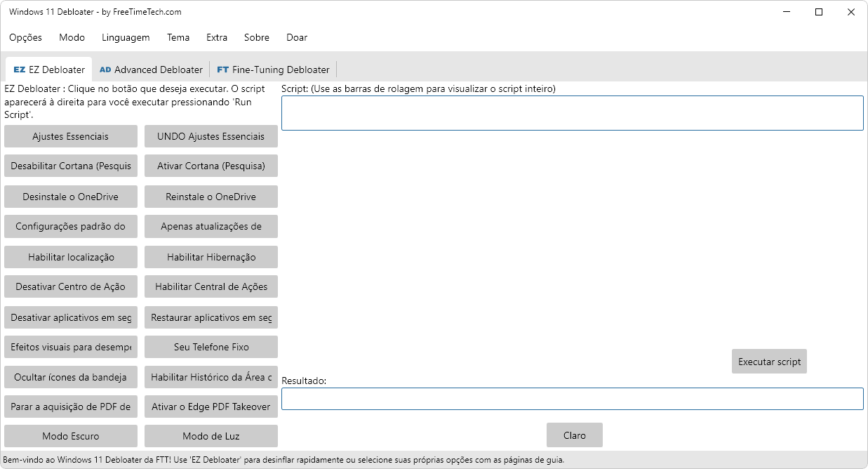
Task: Open the Modo menu
Action: [72, 37]
